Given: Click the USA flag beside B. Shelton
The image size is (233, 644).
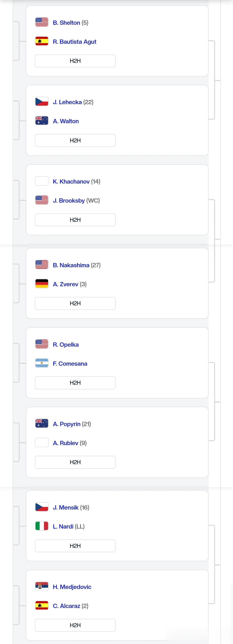Looking at the screenshot, I should click(42, 22).
